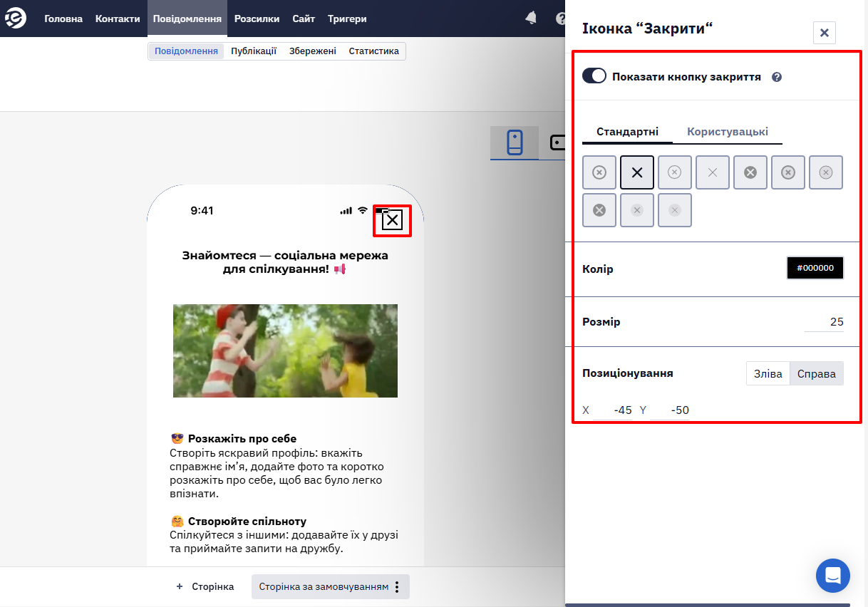Switch to Збережені sub-tab
Viewport: 868px width, 607px height.
tap(313, 51)
